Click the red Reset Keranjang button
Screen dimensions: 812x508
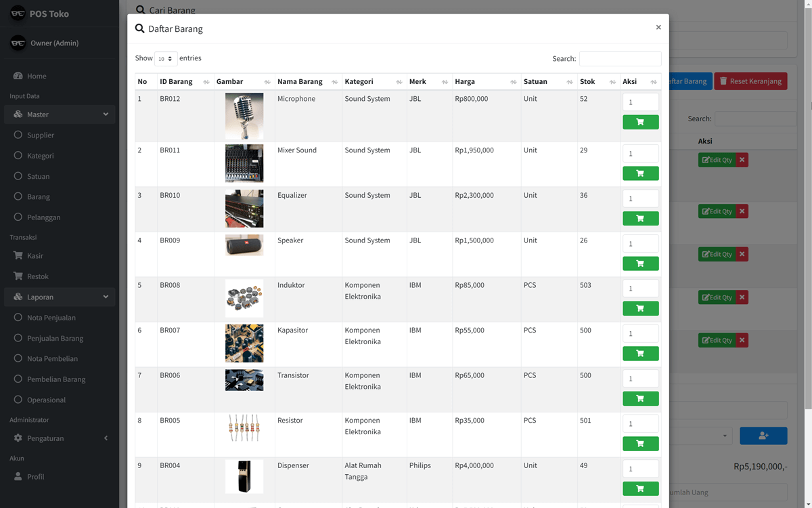click(x=750, y=81)
